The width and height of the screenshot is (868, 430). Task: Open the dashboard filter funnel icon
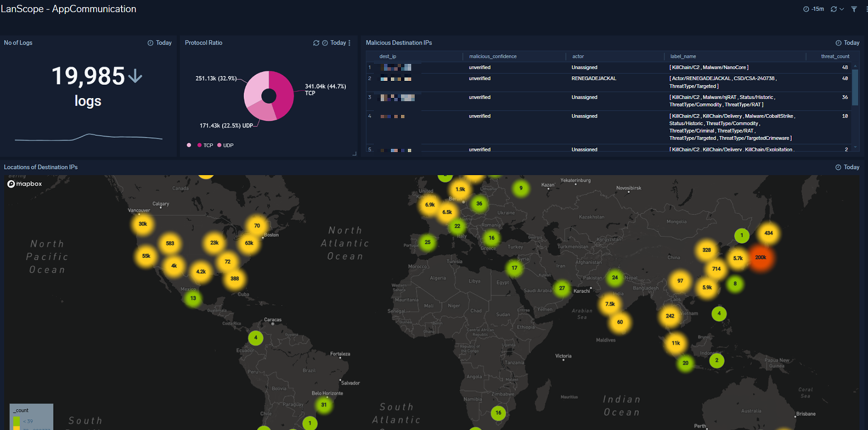(x=854, y=9)
